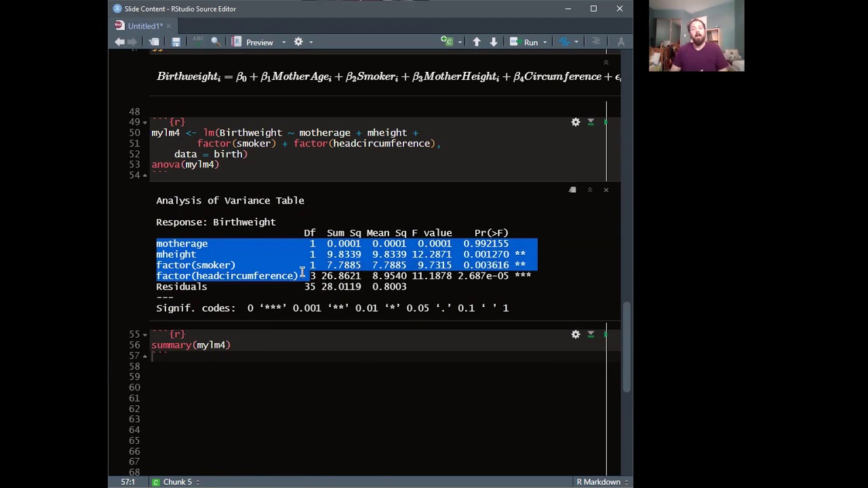Switch to visual markdown editor
Screen dimensions: 868x488
tap(620, 42)
